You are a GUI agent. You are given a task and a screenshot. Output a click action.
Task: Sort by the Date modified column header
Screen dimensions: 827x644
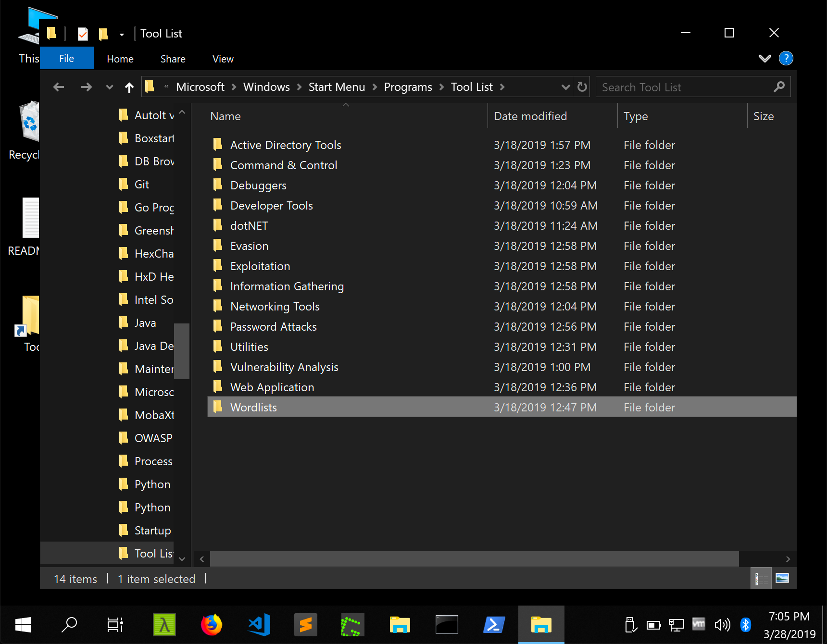pyautogui.click(x=530, y=116)
